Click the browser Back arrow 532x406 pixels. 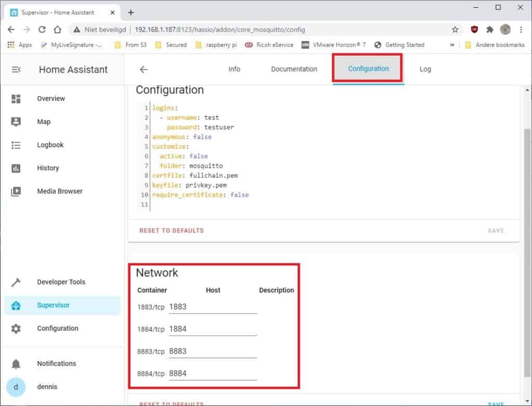click(11, 30)
